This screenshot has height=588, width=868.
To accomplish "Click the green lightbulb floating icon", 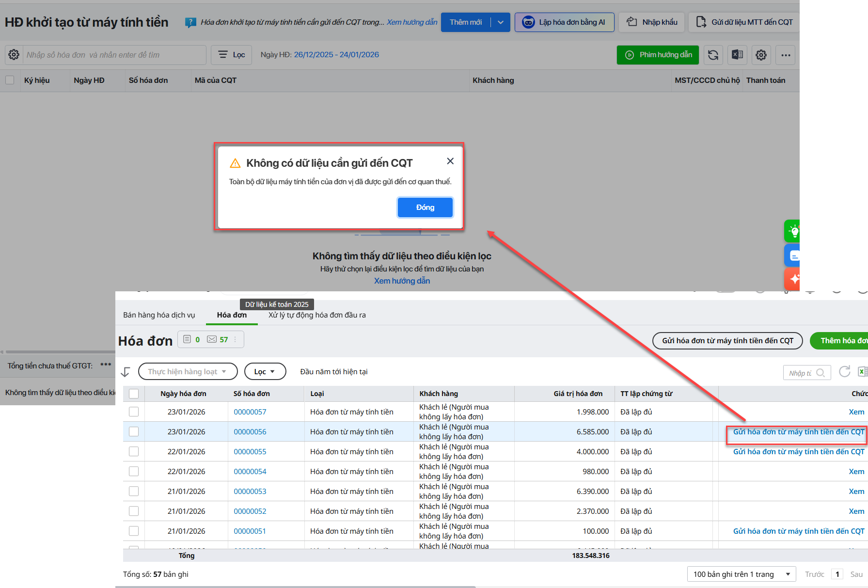I will pos(793,231).
